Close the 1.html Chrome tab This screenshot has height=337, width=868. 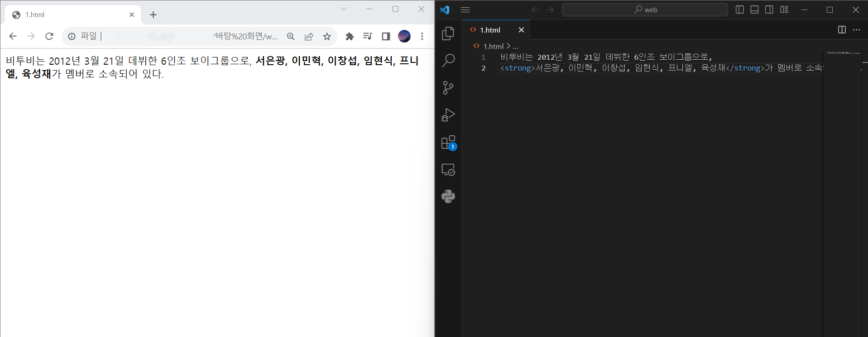[x=132, y=15]
